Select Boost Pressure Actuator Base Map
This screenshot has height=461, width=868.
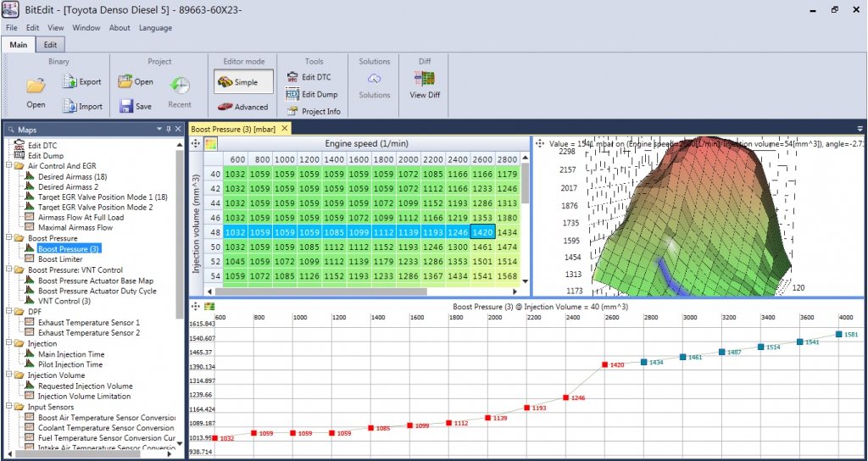pyautogui.click(x=96, y=280)
